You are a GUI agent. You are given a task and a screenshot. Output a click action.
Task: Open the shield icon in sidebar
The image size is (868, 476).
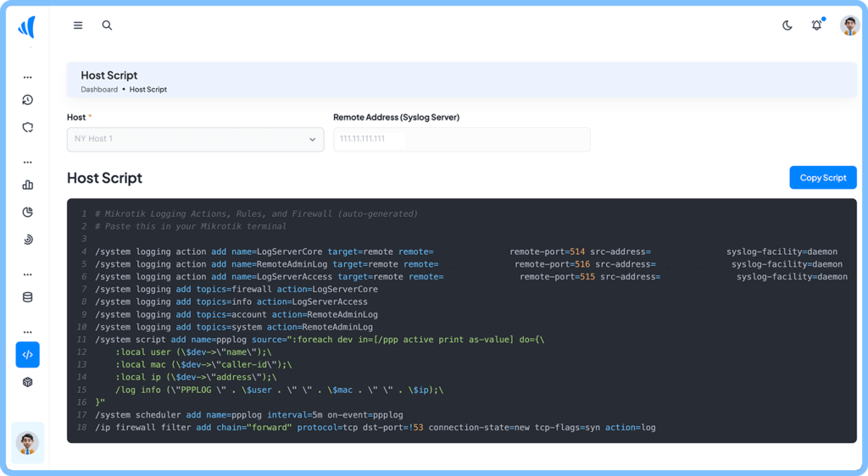tap(27, 128)
